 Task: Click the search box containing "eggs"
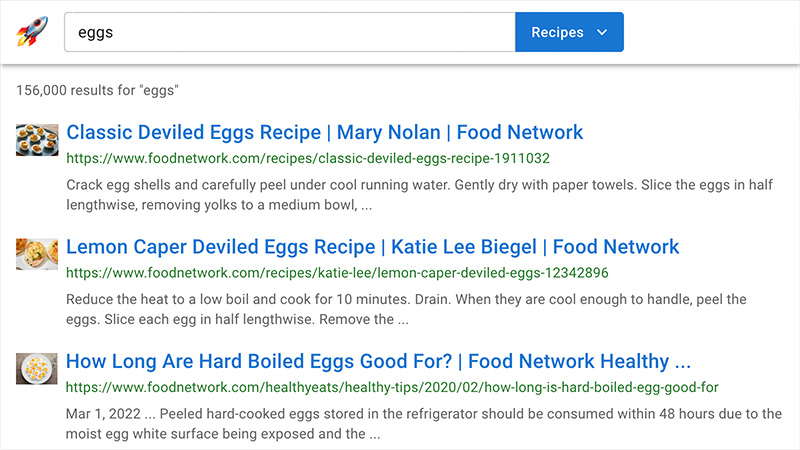[x=290, y=32]
